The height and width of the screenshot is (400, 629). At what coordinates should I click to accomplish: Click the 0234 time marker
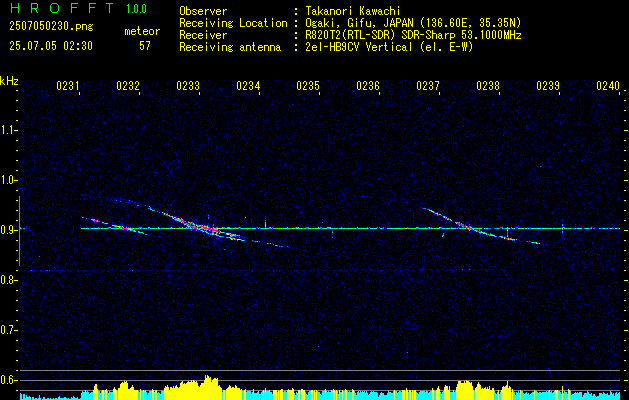click(x=248, y=85)
